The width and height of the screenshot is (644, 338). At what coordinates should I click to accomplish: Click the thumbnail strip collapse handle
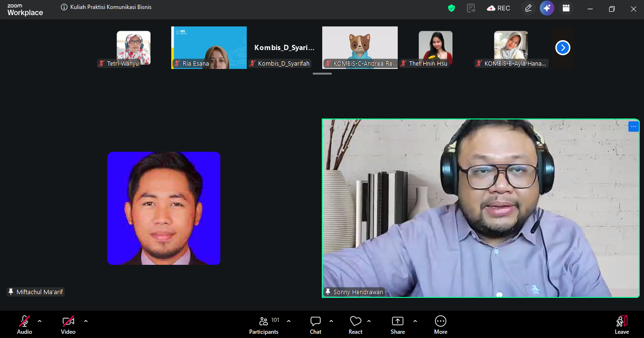[x=322, y=74]
